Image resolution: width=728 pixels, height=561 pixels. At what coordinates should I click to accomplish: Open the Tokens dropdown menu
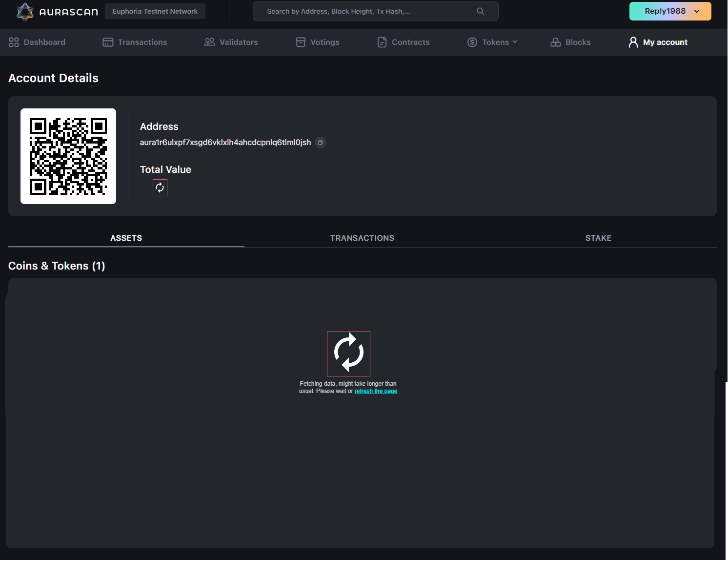click(x=493, y=42)
